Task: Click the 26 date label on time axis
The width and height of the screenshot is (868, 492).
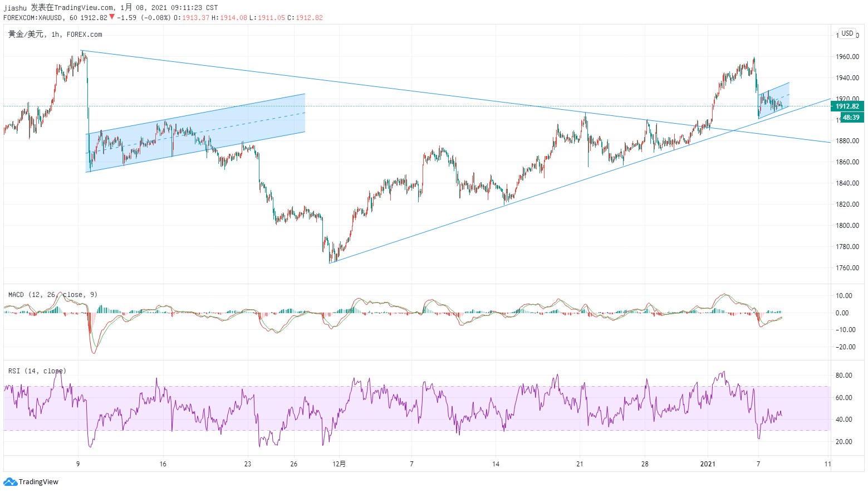Action: point(293,464)
